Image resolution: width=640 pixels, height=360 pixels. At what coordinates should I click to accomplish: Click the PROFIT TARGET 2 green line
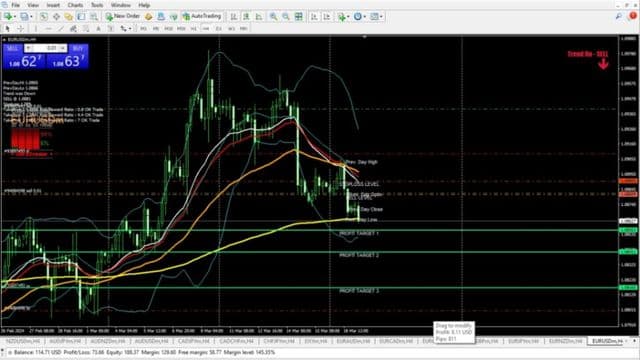[309, 252]
